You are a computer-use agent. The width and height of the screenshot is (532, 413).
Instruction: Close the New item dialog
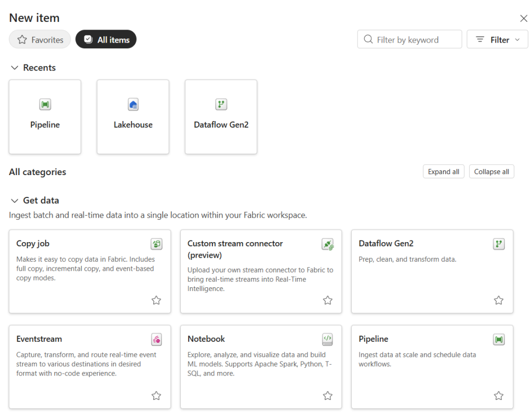point(524,18)
